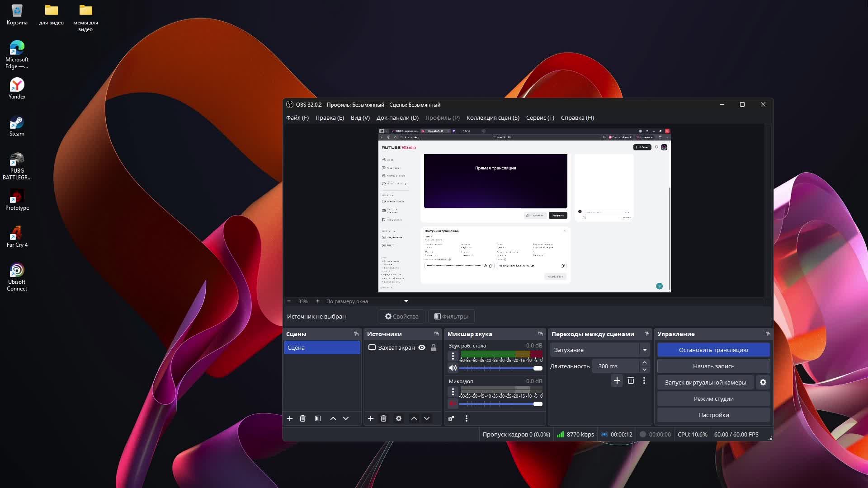Expand the Затухание transition dropdown

[645, 350]
